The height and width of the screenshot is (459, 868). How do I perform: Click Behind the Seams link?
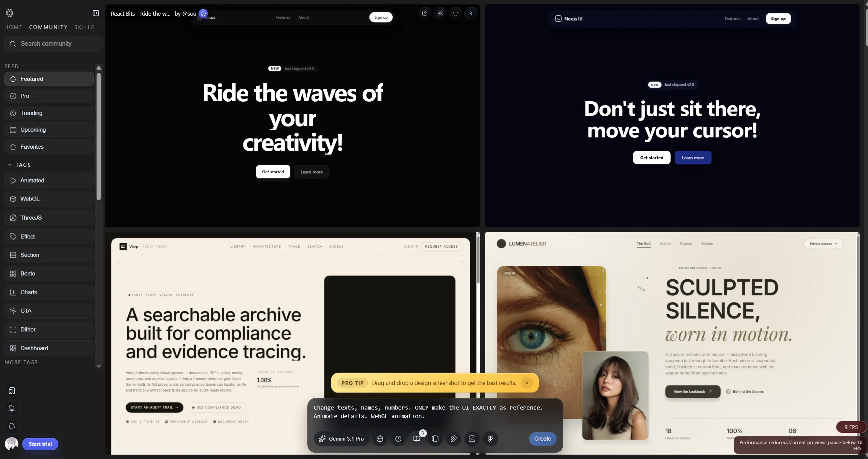(745, 391)
